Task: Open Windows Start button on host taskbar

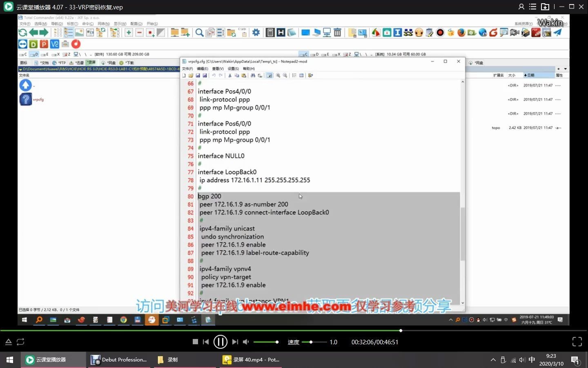Action: [10, 360]
